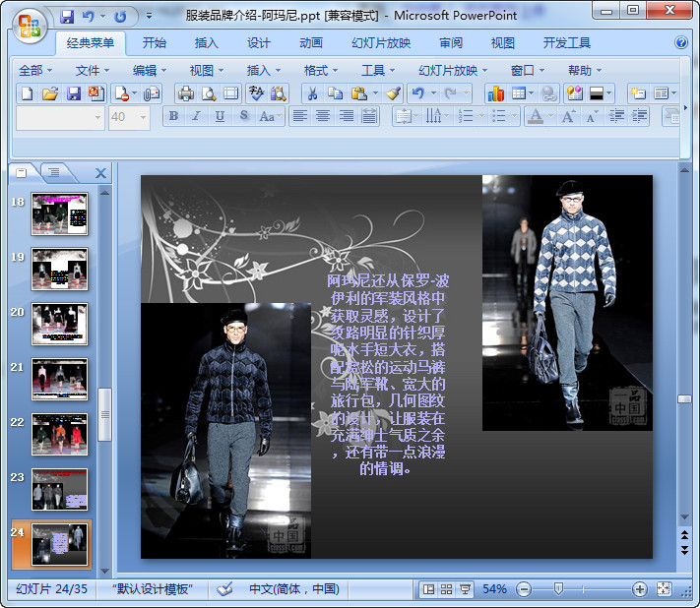Screen dimensions: 700x608
Task: Toggle Underline formatting
Action: (219, 116)
